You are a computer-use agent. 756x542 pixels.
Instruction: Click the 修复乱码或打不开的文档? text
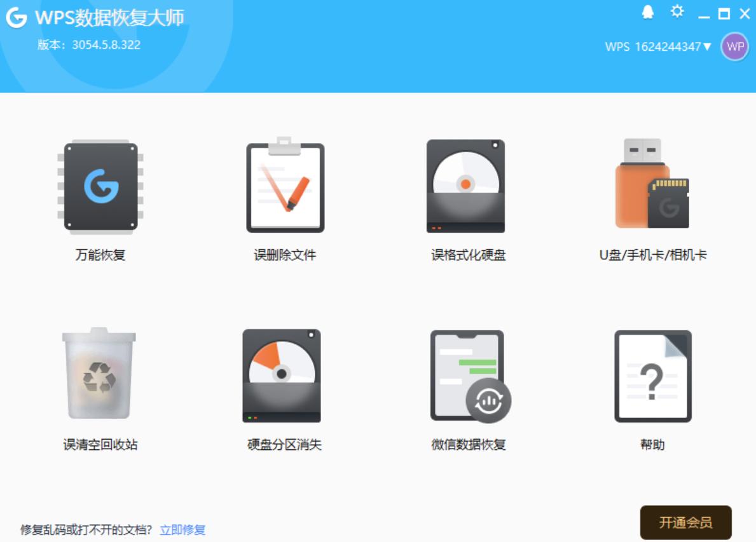86,530
